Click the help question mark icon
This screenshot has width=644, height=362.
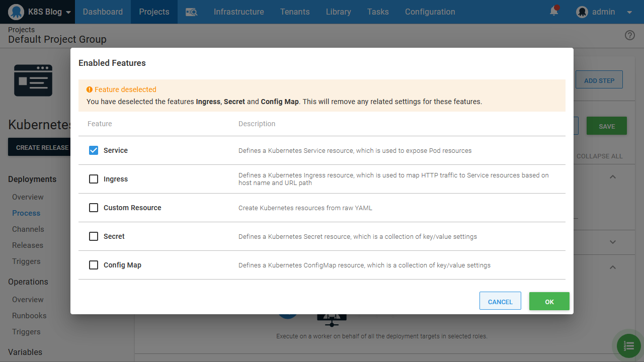pos(629,35)
